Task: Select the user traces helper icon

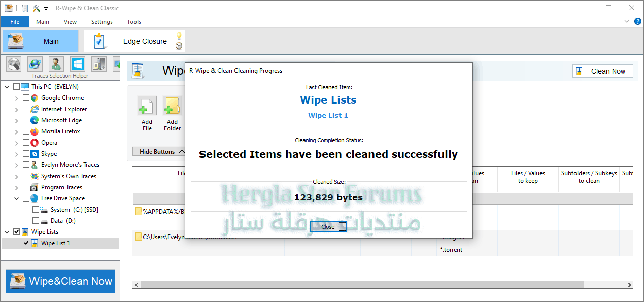Action: coord(56,64)
